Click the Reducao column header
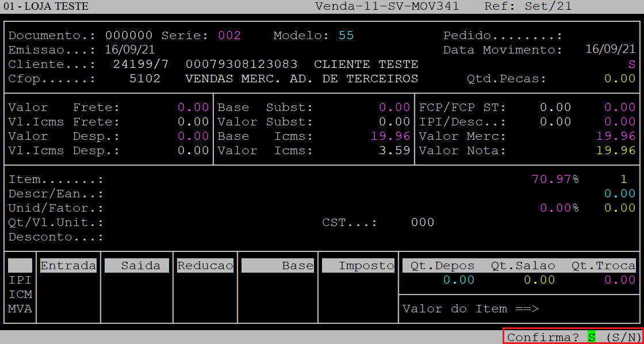 pyautogui.click(x=205, y=266)
